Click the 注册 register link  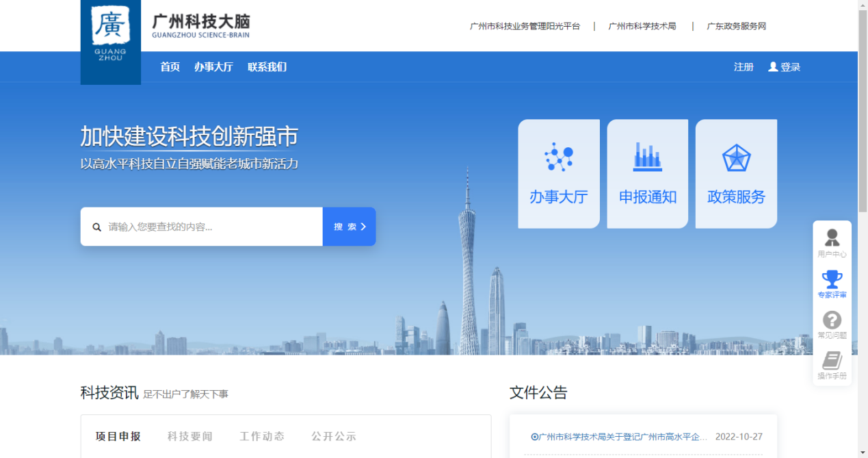pos(744,67)
